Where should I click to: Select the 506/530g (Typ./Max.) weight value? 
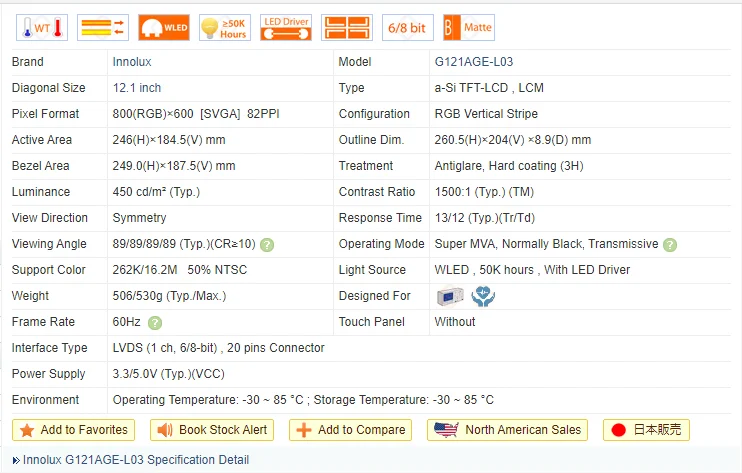click(x=169, y=296)
